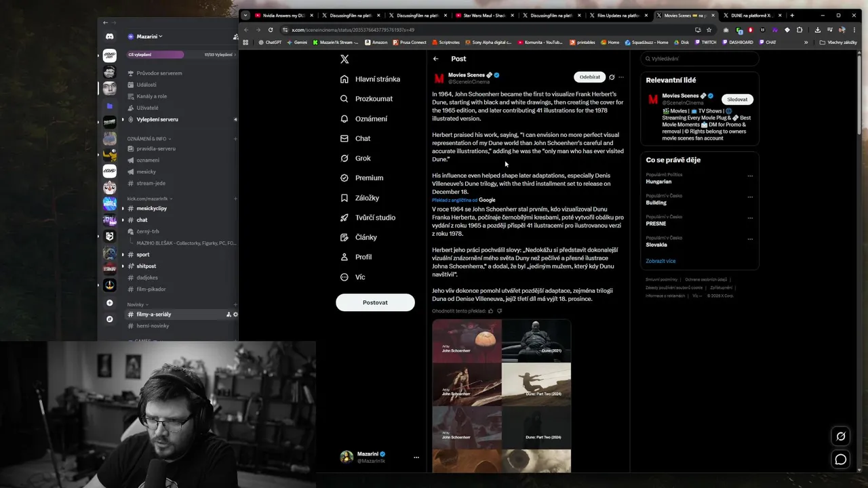Expand mesickyclipy channel threads

click(123, 208)
